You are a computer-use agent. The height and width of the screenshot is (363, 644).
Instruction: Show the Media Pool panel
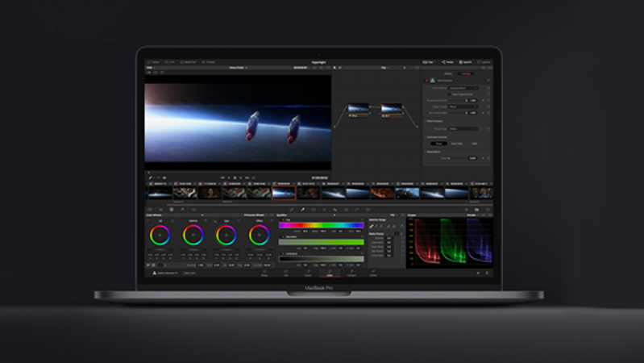click(x=189, y=62)
